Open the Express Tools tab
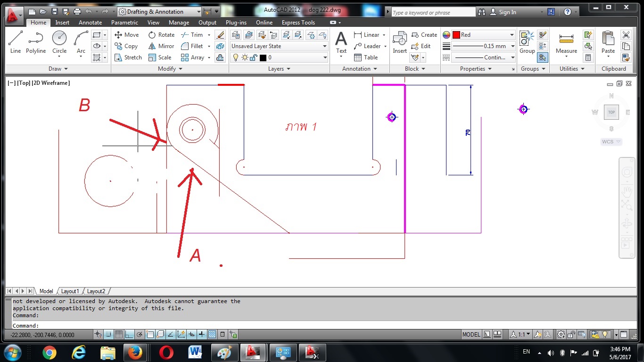644x362 pixels. pos(298,23)
